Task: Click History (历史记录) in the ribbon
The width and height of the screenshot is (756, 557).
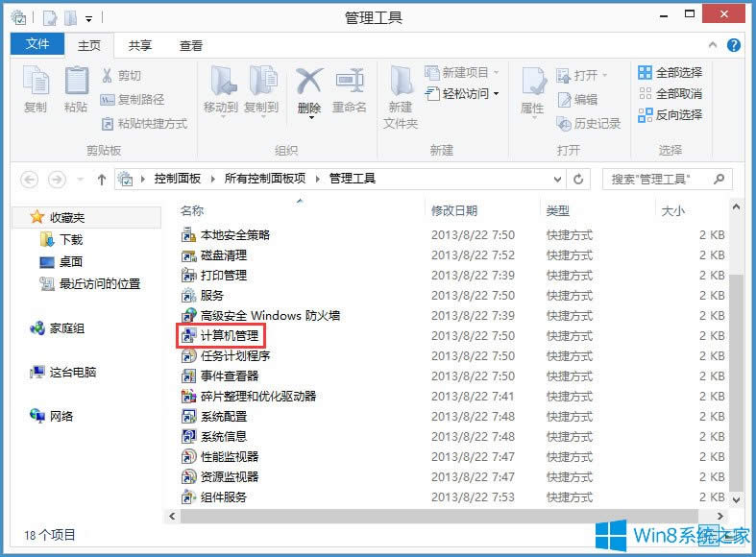Action: [x=588, y=124]
